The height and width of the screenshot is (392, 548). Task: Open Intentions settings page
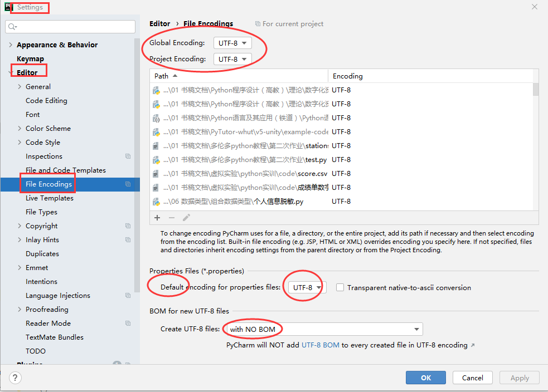click(41, 282)
